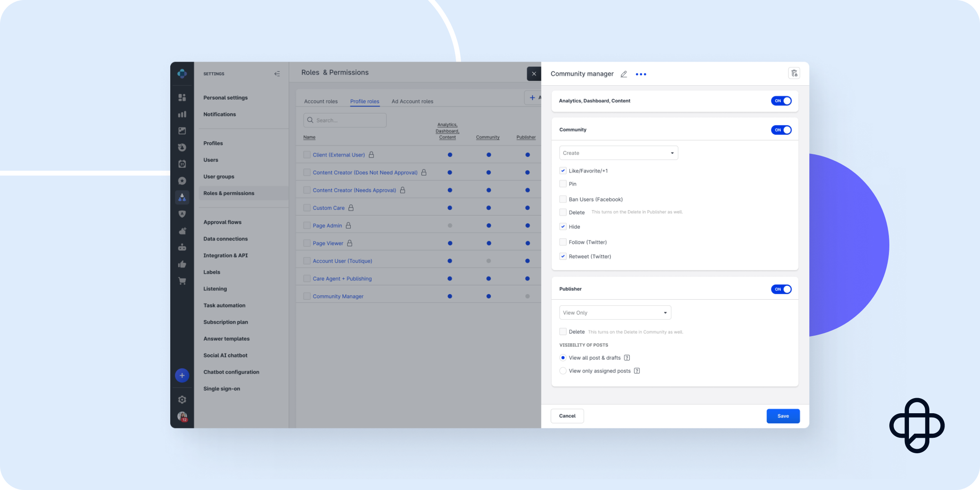Image resolution: width=980 pixels, height=490 pixels.
Task: Click the dashboard grid icon at sidebar top
Action: pos(182,98)
